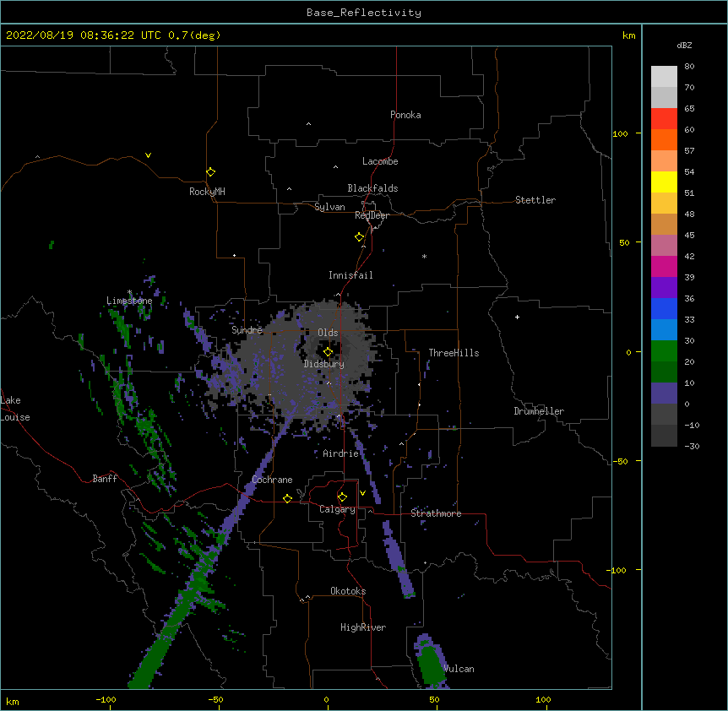Viewport: 728px width, 711px height.
Task: Click the white asterisk marker east of Innisfail
Action: [x=424, y=256]
